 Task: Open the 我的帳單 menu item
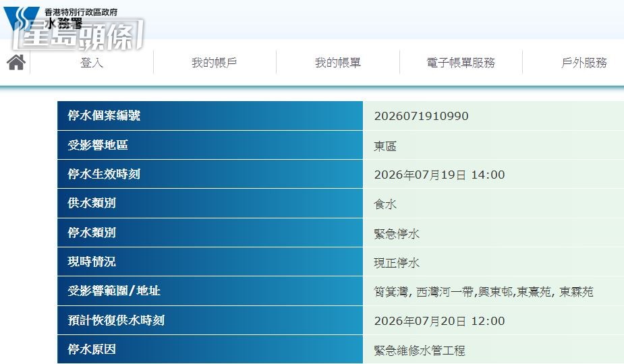click(x=337, y=63)
